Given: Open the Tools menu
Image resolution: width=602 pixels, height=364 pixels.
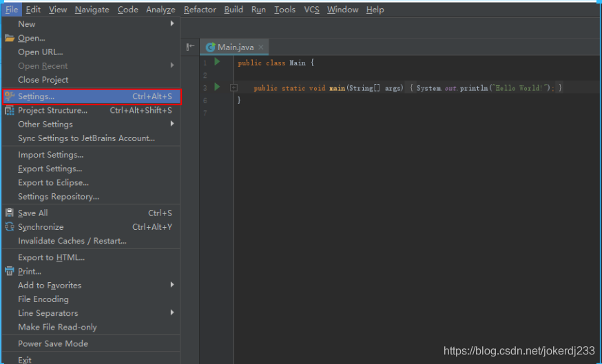Looking at the screenshot, I should [285, 10].
